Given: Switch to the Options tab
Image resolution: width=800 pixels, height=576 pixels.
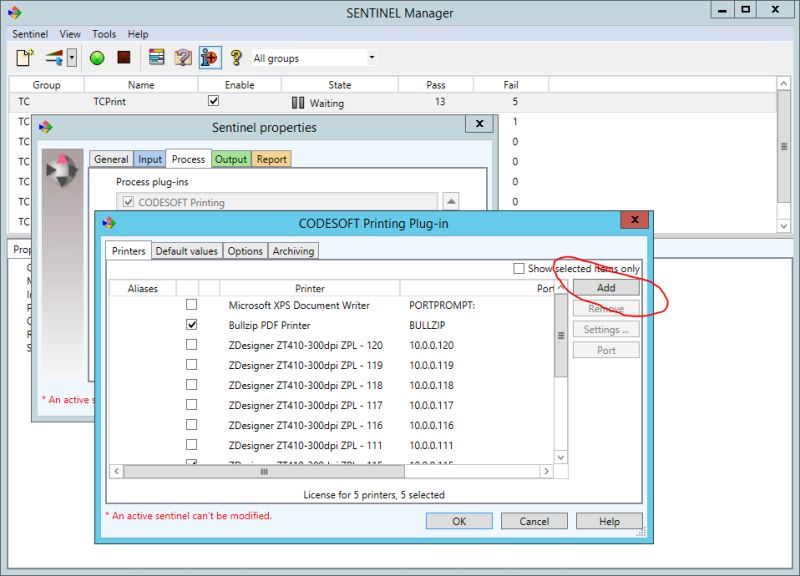Looking at the screenshot, I should click(245, 251).
